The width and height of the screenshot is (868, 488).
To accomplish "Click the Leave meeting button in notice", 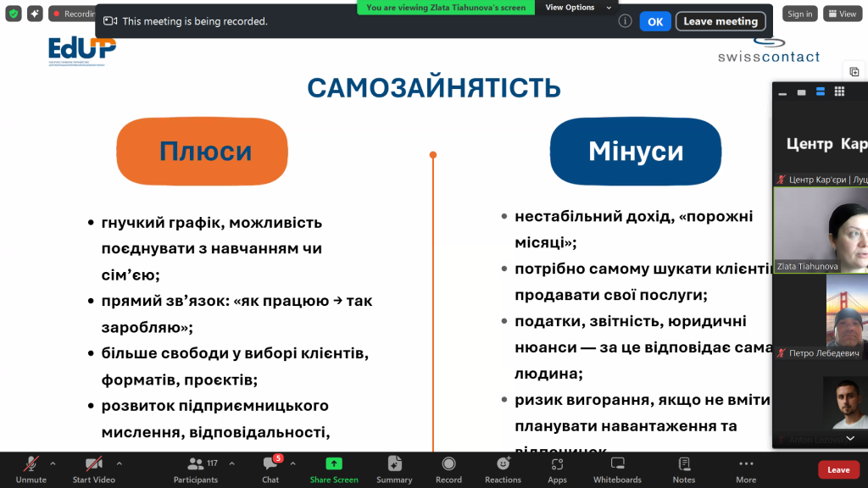I will click(720, 21).
